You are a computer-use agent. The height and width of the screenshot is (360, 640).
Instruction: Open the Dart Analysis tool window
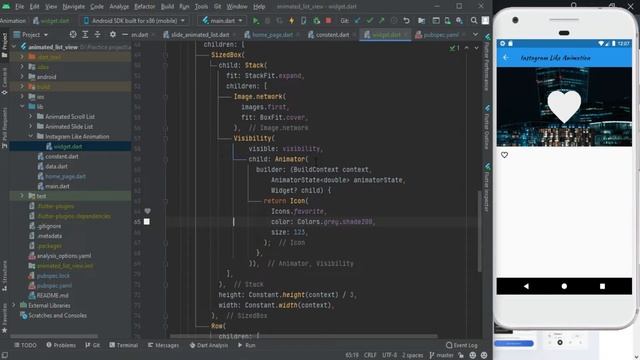[x=209, y=345]
